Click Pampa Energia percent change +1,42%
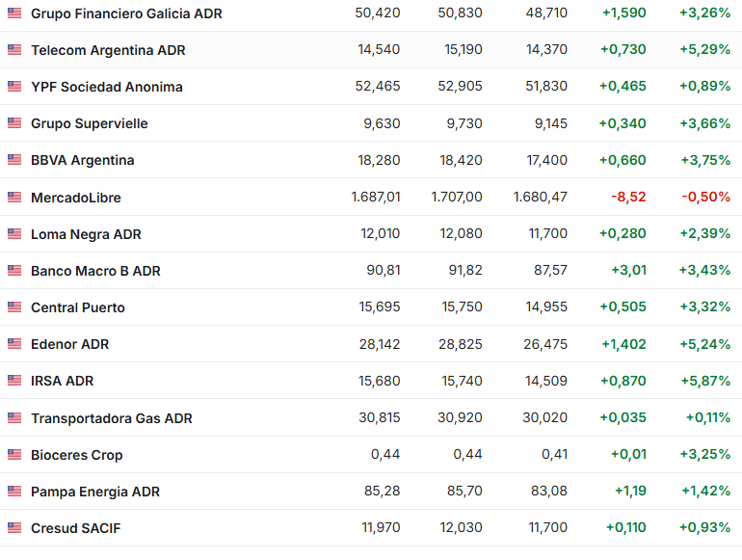Screen dimensions: 742x560 click(705, 491)
